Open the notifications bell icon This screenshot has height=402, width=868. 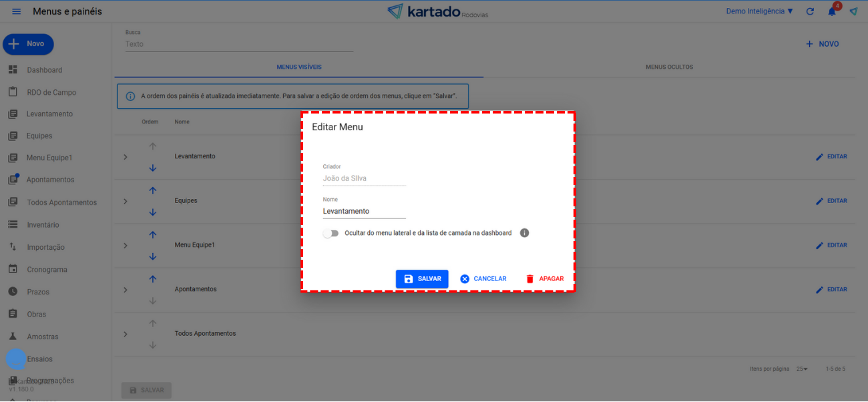(832, 11)
